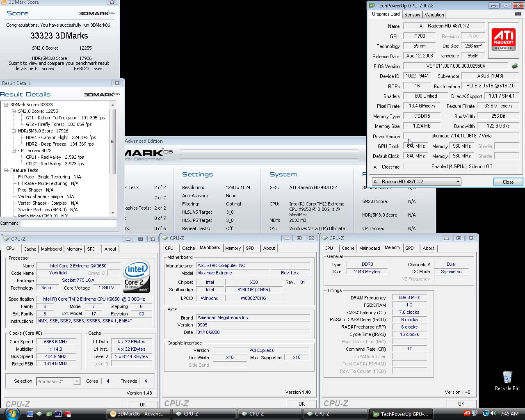The height and width of the screenshot is (420, 525).
Task: Click the BIOS Version field VER011.007.000.000.029564
Action: point(455,66)
